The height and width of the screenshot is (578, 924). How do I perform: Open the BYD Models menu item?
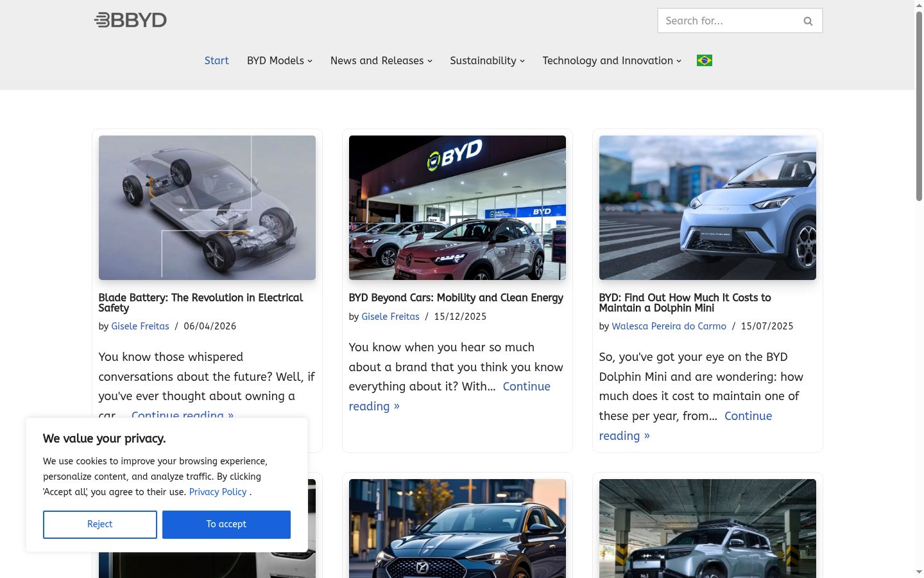click(x=275, y=60)
